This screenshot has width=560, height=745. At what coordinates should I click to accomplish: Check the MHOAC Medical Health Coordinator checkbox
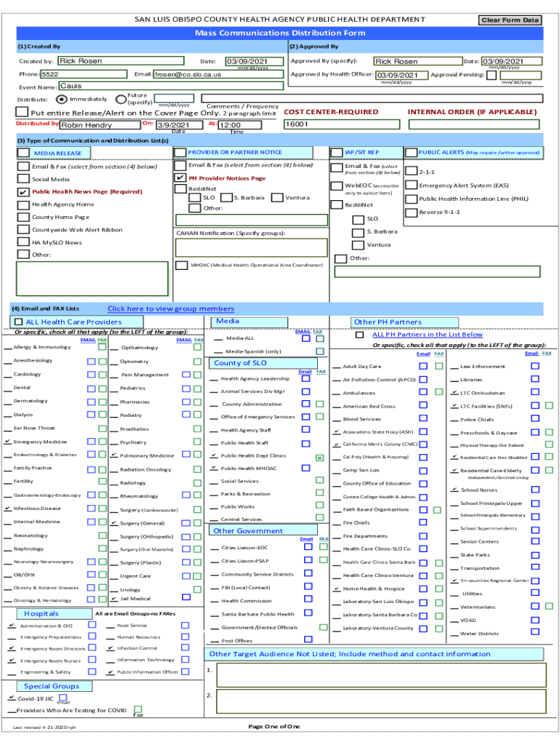pos(180,266)
